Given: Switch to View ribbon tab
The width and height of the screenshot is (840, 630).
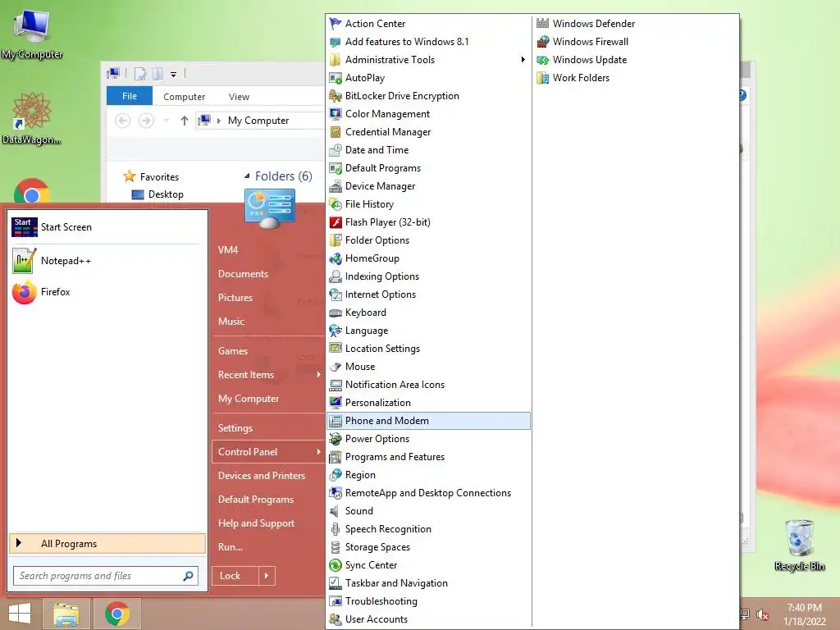Looking at the screenshot, I should 239,97.
